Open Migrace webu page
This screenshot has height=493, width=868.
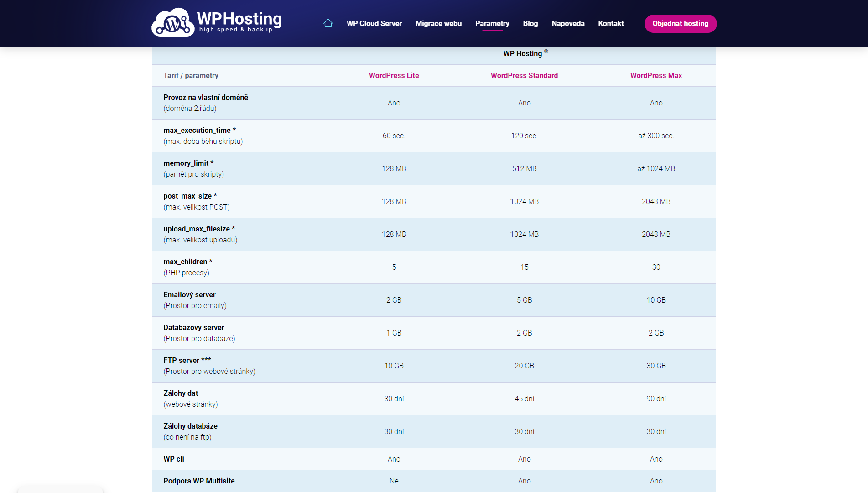click(438, 23)
